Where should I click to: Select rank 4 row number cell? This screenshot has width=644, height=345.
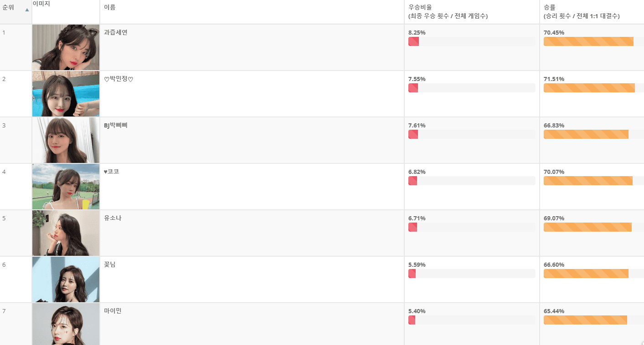16,187
